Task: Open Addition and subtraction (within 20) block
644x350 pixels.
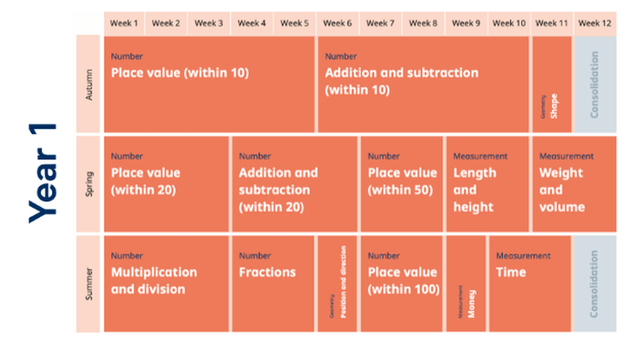Action: coord(294,184)
